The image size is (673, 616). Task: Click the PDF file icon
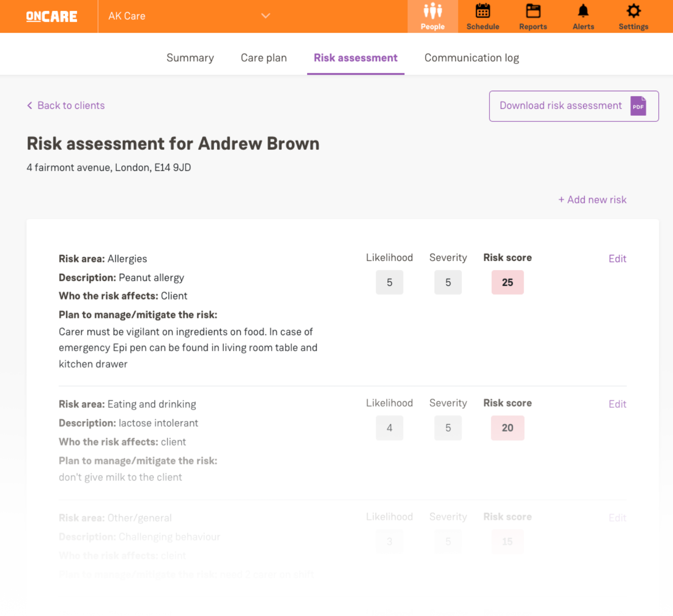(638, 106)
